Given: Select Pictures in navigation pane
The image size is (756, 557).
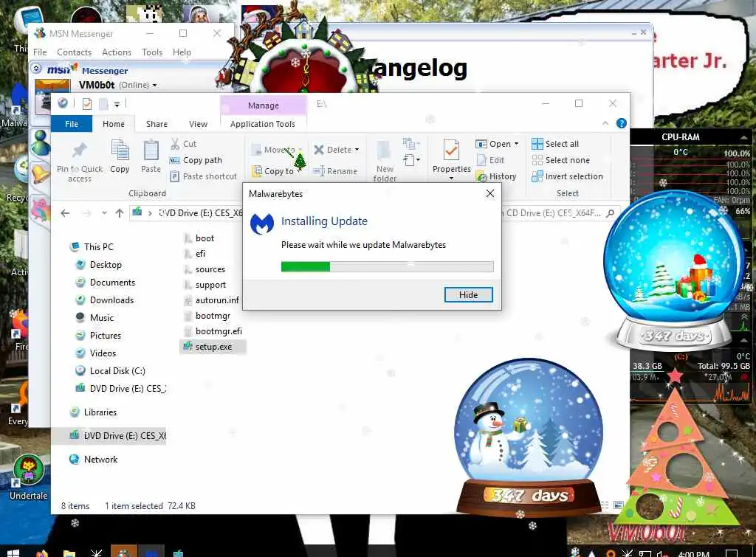Looking at the screenshot, I should point(98,336).
